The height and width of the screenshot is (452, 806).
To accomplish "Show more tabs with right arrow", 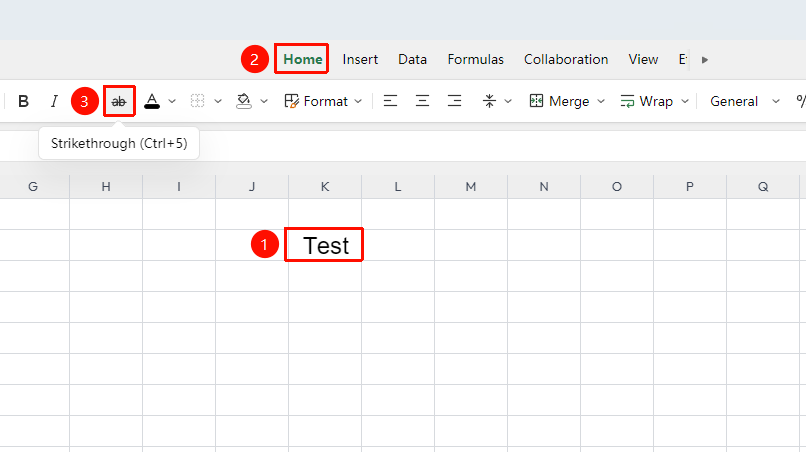I will tap(705, 60).
